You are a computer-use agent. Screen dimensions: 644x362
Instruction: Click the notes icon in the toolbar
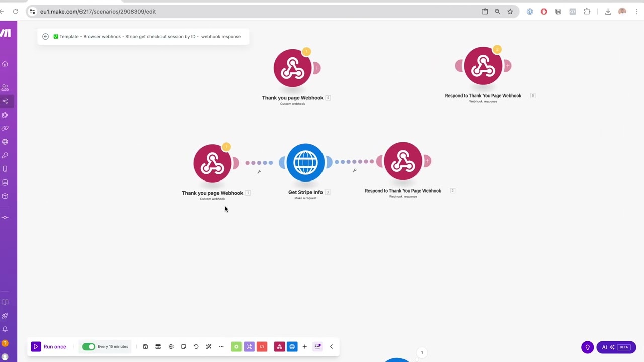(x=183, y=346)
